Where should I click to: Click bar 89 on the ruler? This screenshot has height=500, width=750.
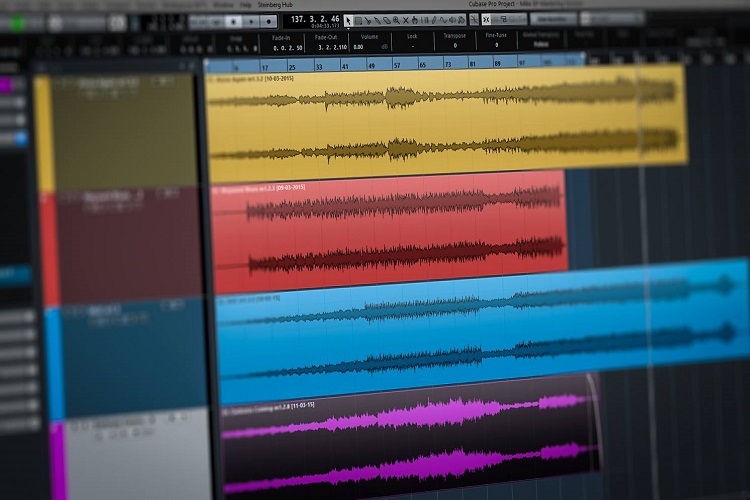pos(497,63)
